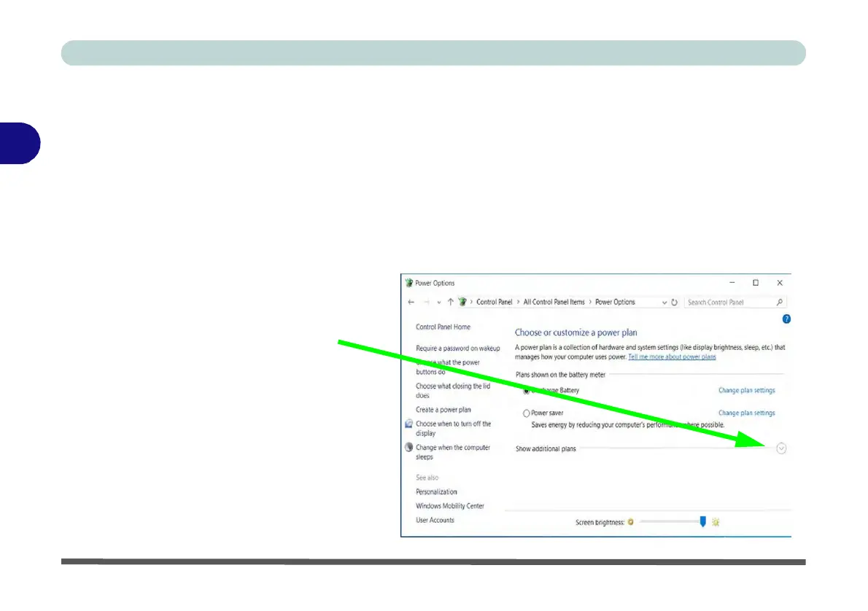Click the See also label
This screenshot has height=611, width=868.
coord(427,478)
